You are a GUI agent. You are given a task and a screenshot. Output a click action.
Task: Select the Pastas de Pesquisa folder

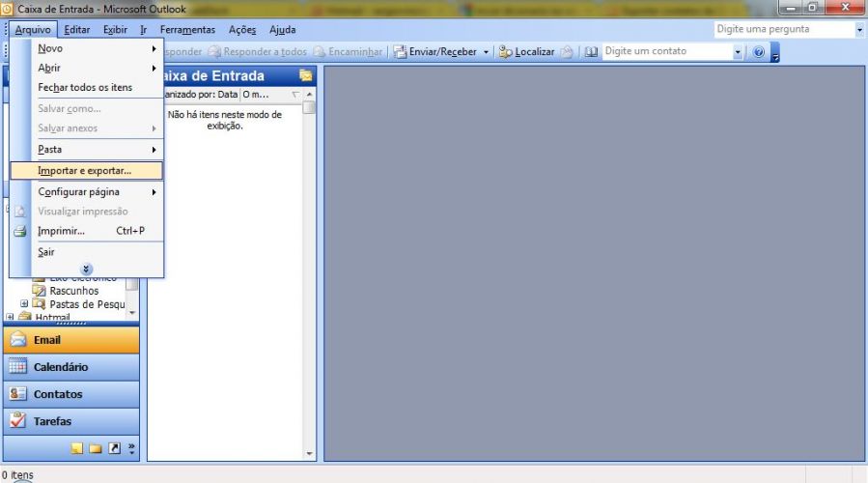(87, 304)
